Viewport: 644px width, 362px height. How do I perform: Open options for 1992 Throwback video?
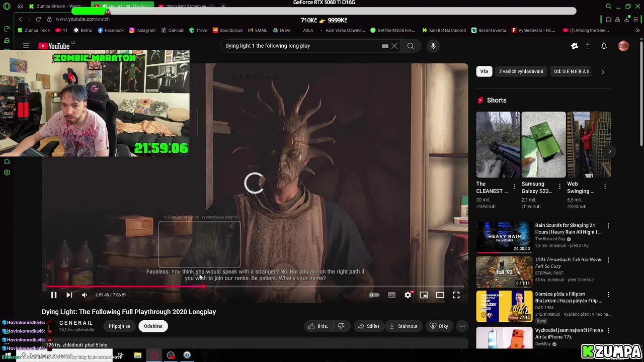point(608,260)
